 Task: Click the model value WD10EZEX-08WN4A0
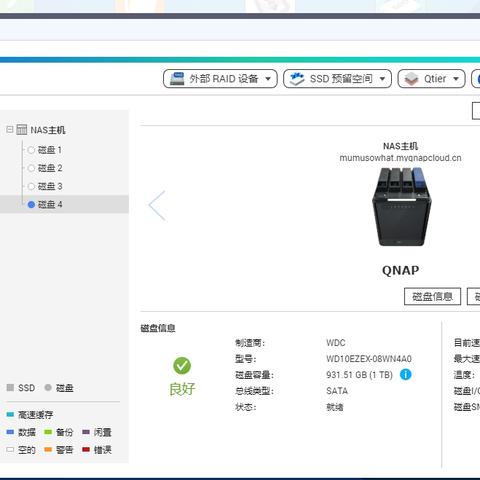click(x=369, y=359)
